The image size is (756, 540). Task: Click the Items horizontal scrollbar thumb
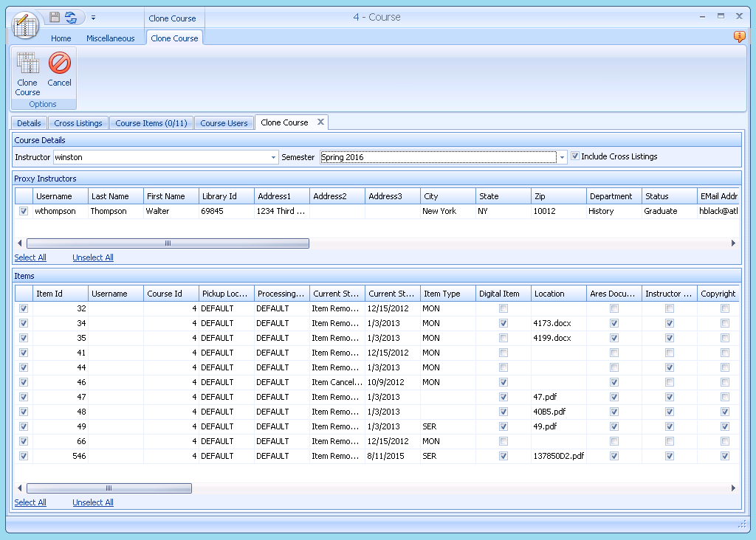click(109, 488)
